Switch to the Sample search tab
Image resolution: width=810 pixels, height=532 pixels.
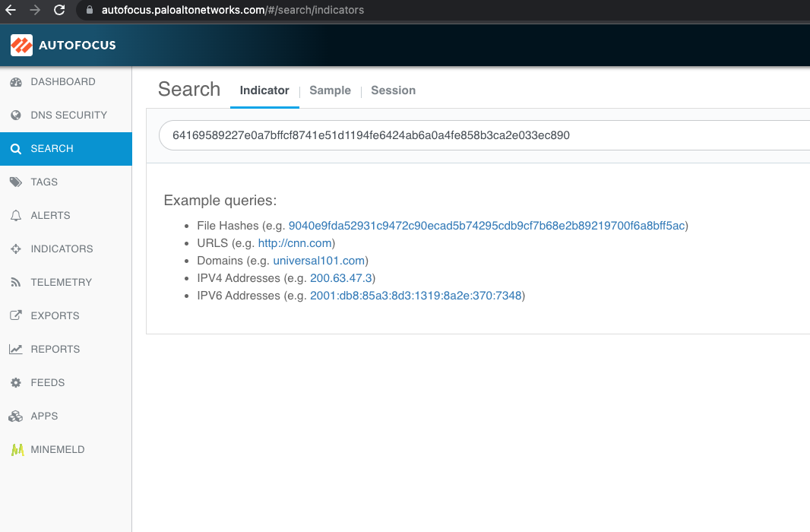330,90
